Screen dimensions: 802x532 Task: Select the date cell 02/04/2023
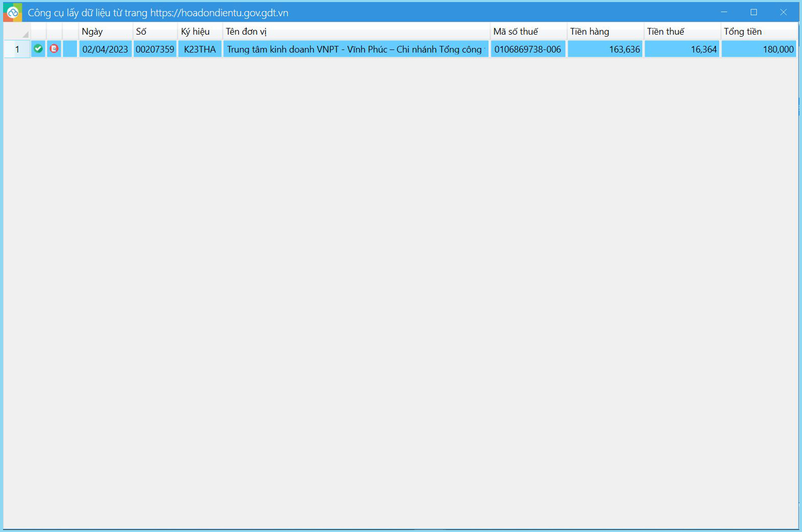pos(105,50)
